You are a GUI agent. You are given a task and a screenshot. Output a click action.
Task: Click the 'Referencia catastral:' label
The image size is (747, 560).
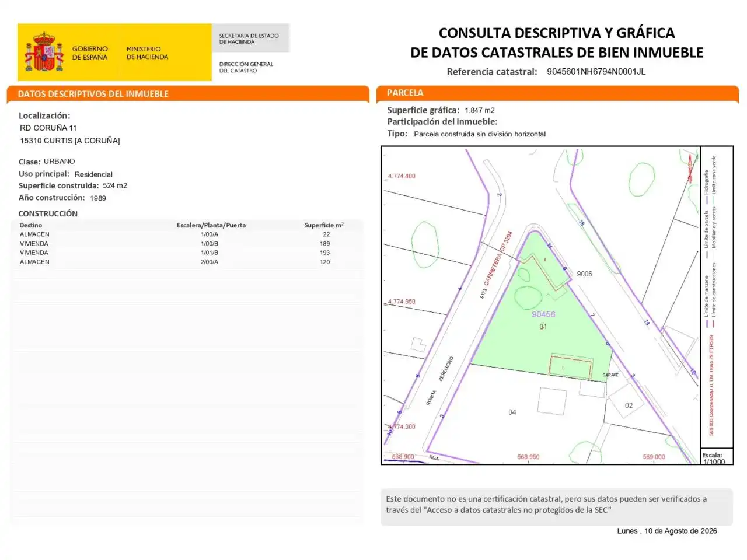(492, 72)
